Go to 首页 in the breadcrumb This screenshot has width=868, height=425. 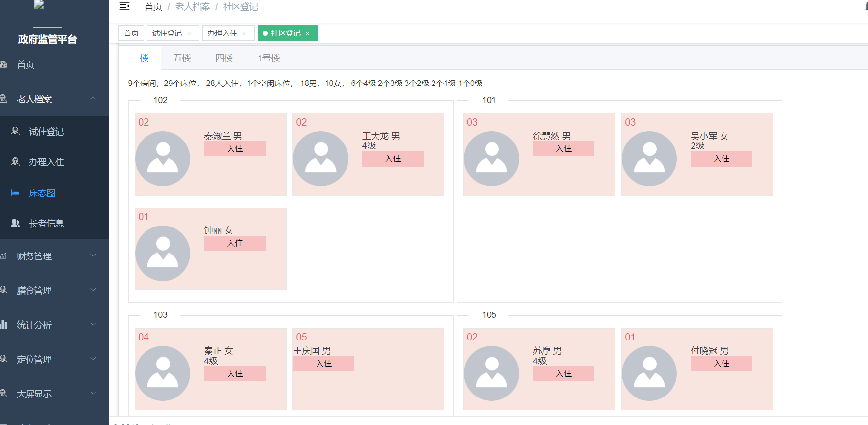[x=153, y=7]
